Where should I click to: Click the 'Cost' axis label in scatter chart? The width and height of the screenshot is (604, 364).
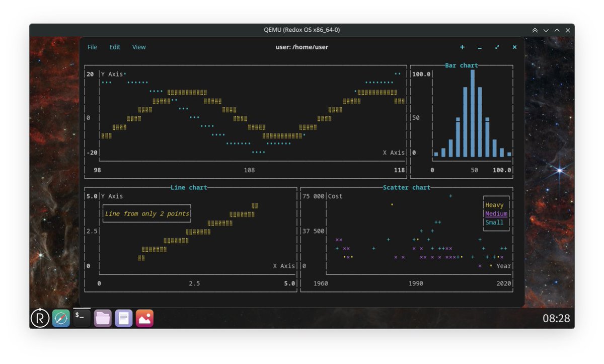[335, 196]
